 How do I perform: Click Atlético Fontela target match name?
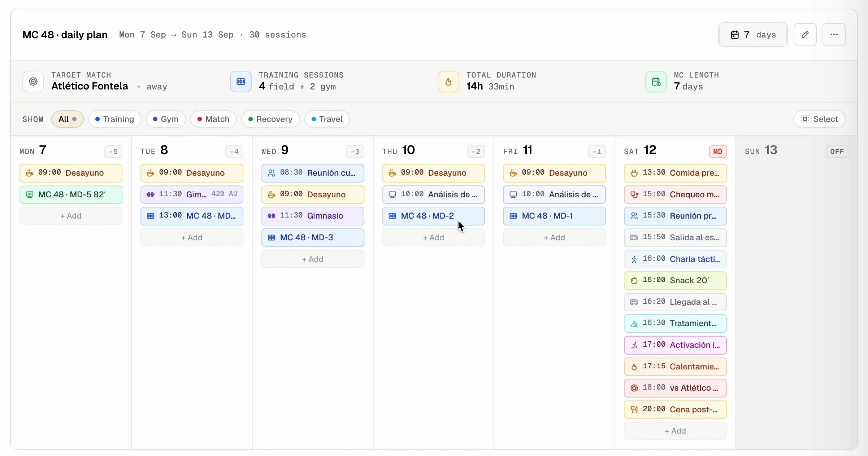tap(90, 86)
